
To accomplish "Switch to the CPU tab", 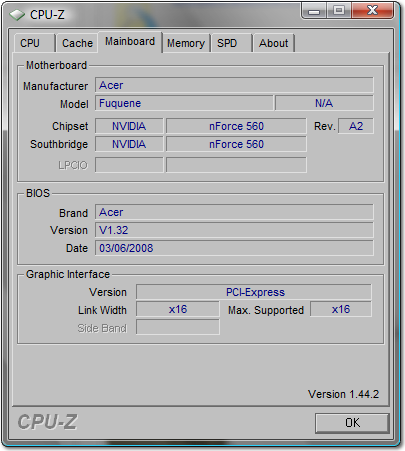I will pos(34,43).
